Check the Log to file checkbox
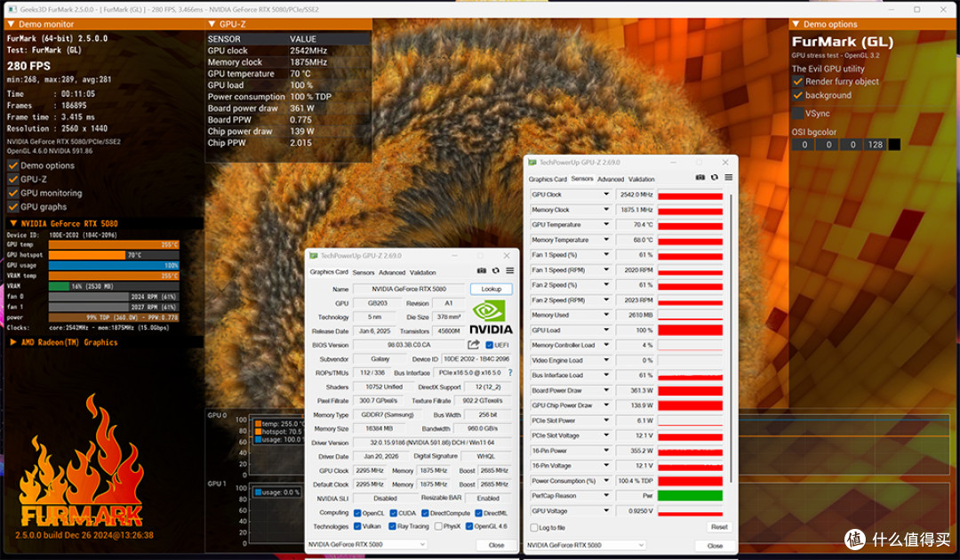Viewport: 960px width, 560px height. [534, 528]
